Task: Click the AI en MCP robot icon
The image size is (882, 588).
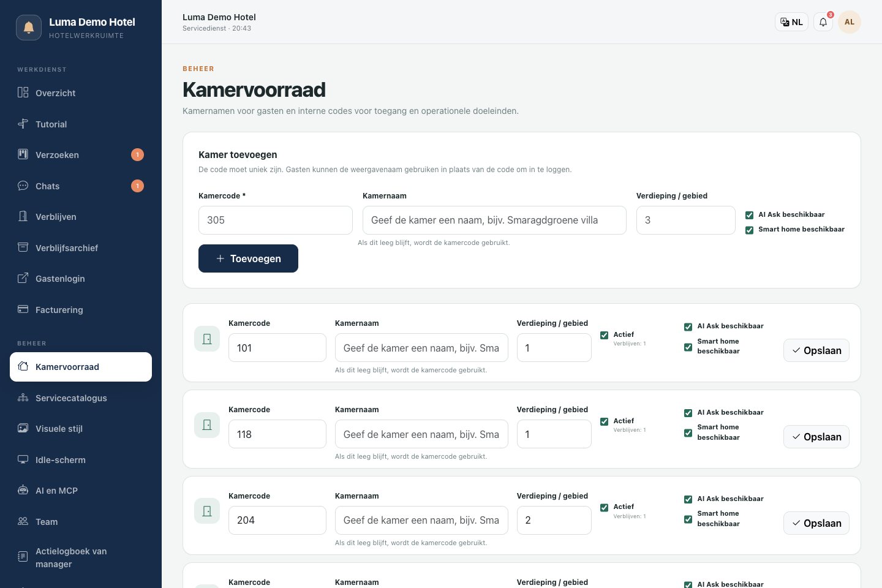Action: pos(23,490)
